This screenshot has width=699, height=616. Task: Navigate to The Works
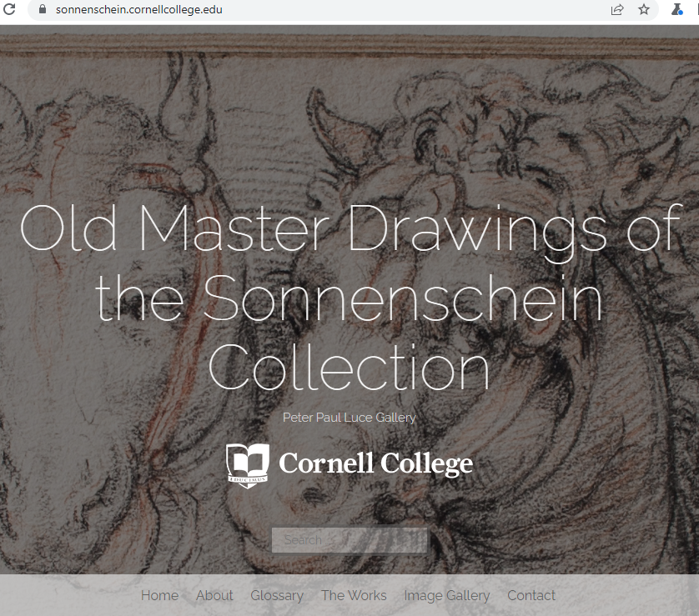(354, 595)
